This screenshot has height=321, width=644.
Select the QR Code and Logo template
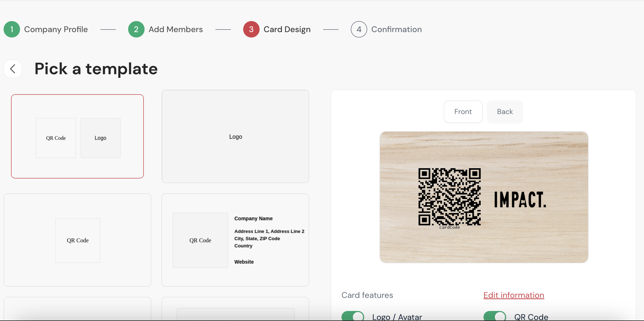[77, 136]
